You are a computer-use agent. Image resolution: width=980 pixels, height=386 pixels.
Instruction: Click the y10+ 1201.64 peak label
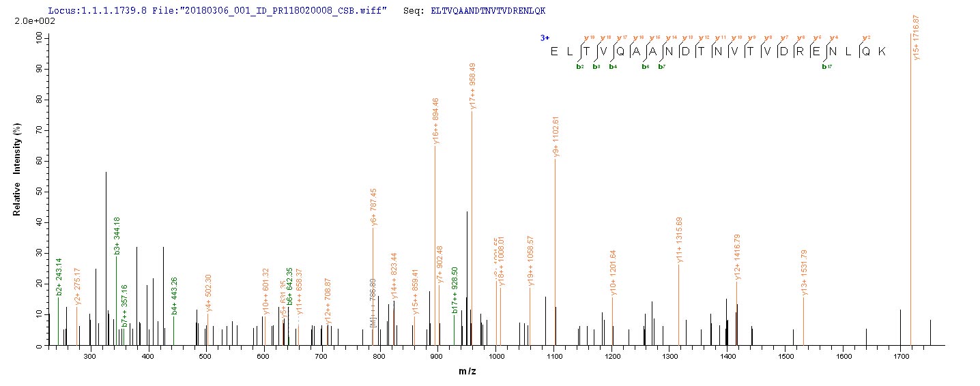[x=614, y=273]
